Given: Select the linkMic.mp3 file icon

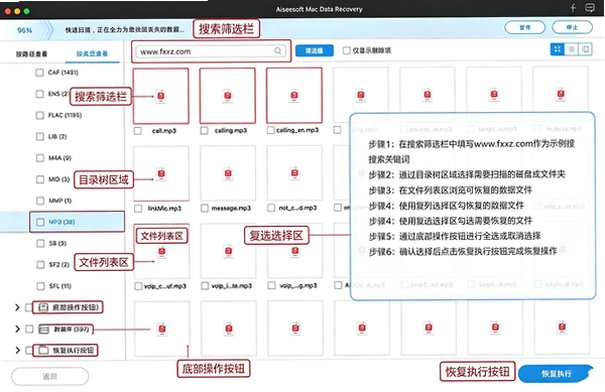Looking at the screenshot, I should [161, 174].
